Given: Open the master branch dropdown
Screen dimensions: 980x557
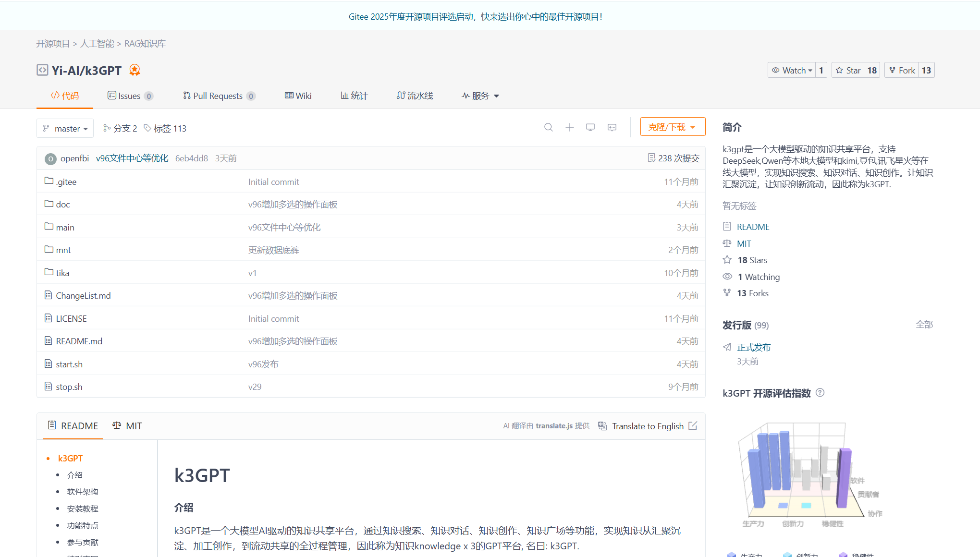Looking at the screenshot, I should [65, 129].
